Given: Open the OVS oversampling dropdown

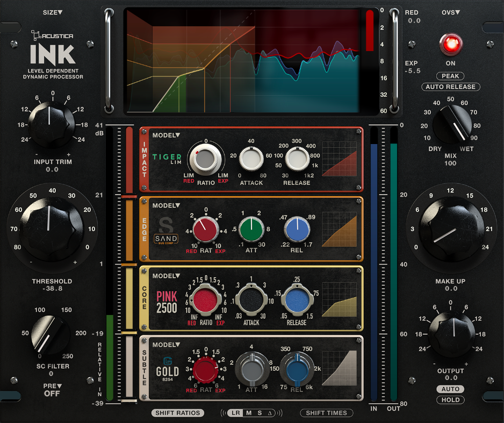Looking at the screenshot, I should (x=451, y=12).
